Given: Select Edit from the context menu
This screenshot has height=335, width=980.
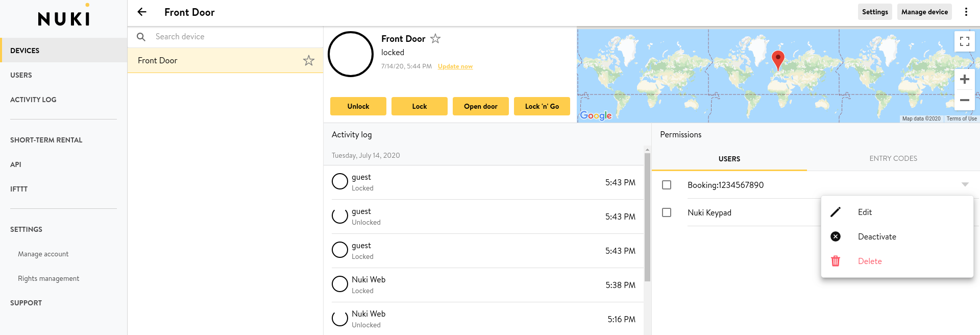Looking at the screenshot, I should (x=897, y=212).
